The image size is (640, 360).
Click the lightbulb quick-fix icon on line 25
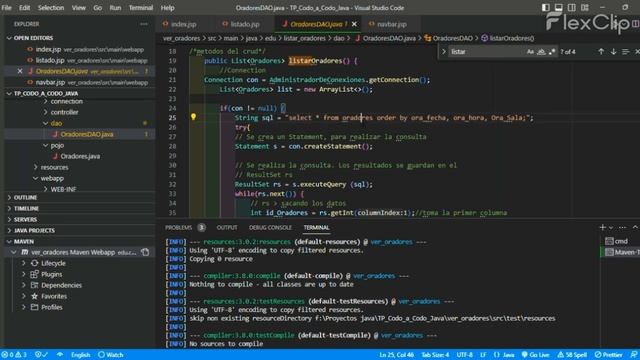coord(193,117)
